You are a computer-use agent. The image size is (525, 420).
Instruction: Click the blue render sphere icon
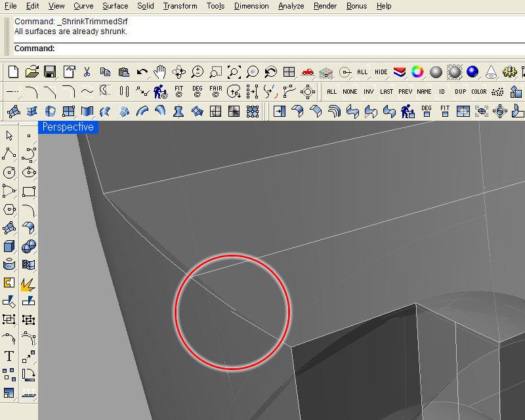tap(472, 72)
